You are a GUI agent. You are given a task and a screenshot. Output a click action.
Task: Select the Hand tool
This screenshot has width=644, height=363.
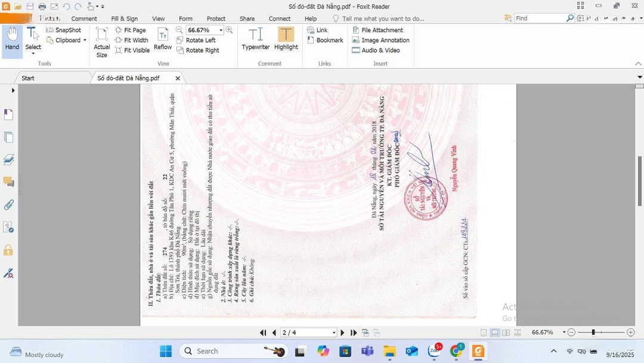12,39
